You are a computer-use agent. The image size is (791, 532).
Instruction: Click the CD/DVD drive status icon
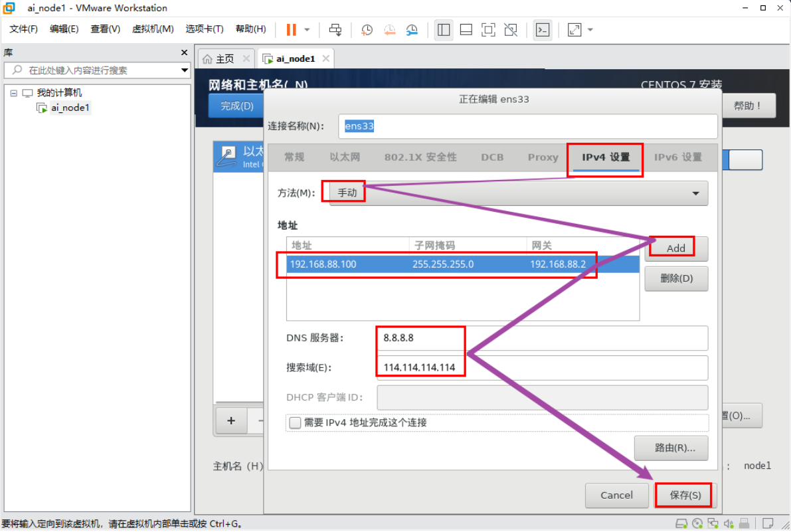click(698, 523)
